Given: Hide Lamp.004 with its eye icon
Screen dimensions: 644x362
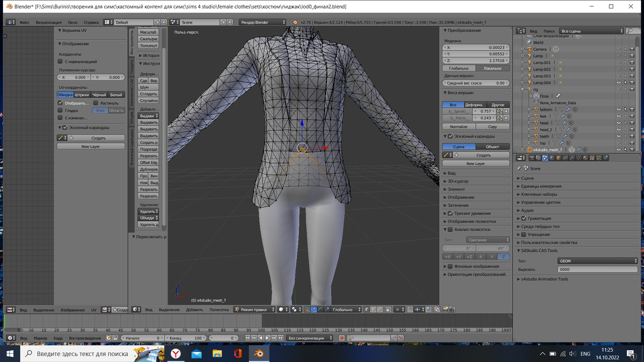Looking at the screenshot, I should pyautogui.click(x=619, y=82).
